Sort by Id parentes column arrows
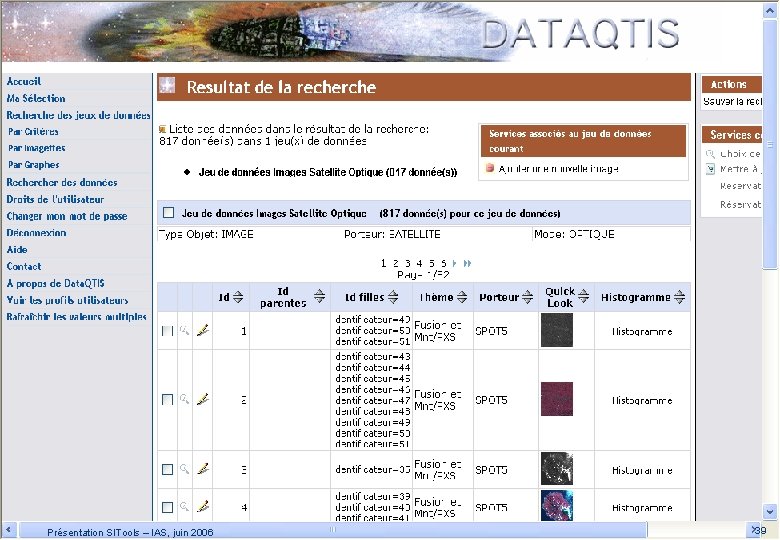Viewport: 780px width, 540px height. [319, 296]
